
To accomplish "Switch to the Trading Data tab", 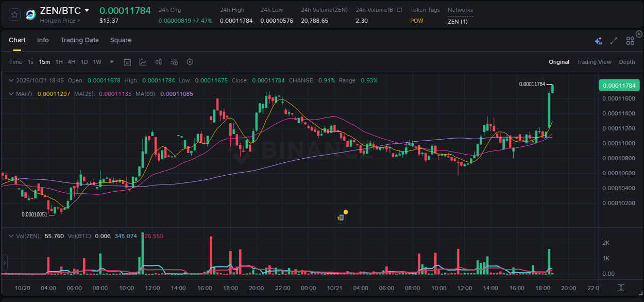I will [x=79, y=40].
